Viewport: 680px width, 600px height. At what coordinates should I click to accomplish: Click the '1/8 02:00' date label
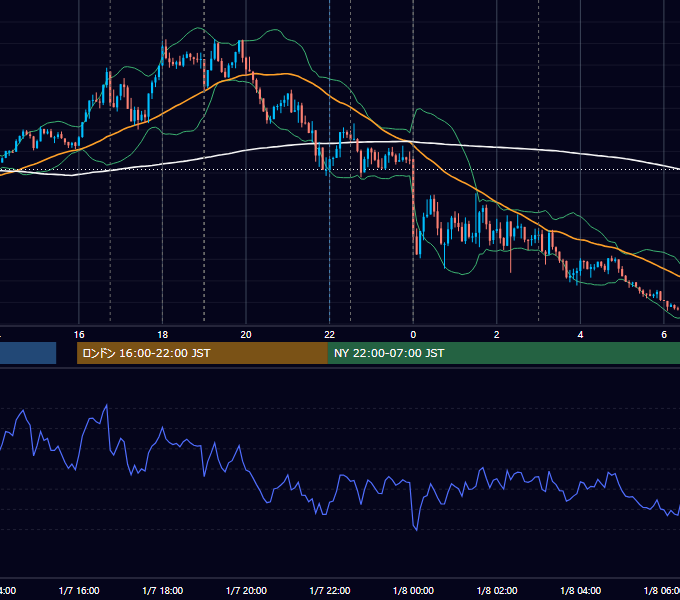497,590
